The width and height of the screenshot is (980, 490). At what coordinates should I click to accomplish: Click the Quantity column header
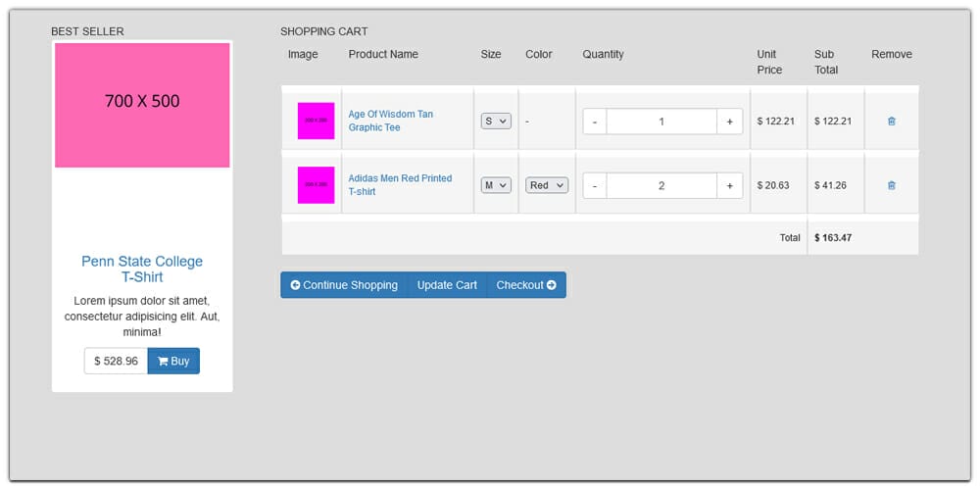click(x=603, y=54)
